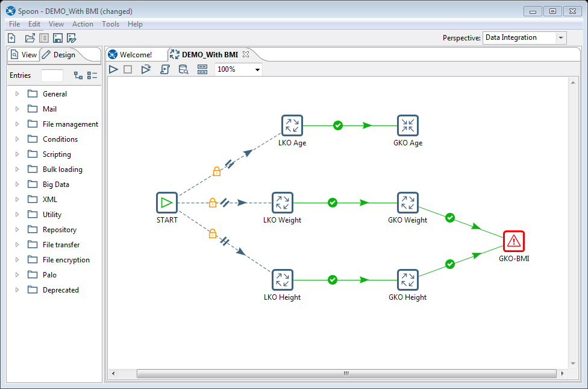Expand the Mail folder
Image resolution: width=588 pixels, height=389 pixels.
[x=17, y=109]
